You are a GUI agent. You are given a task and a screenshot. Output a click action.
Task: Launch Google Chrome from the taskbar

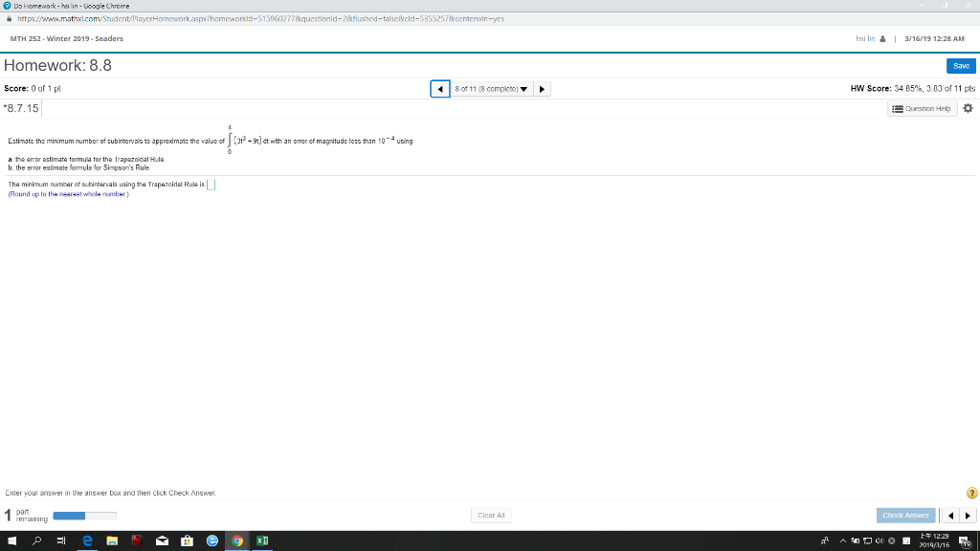tap(236, 541)
